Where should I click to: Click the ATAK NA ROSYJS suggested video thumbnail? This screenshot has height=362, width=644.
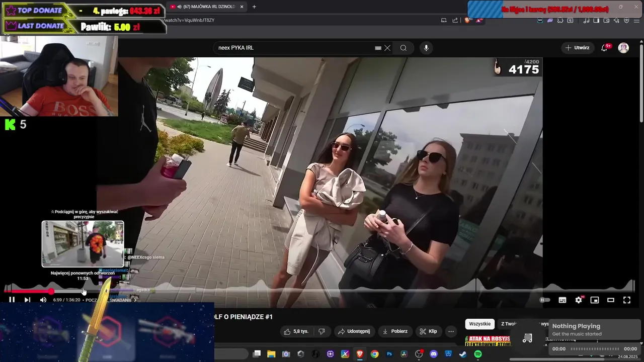[x=488, y=341]
